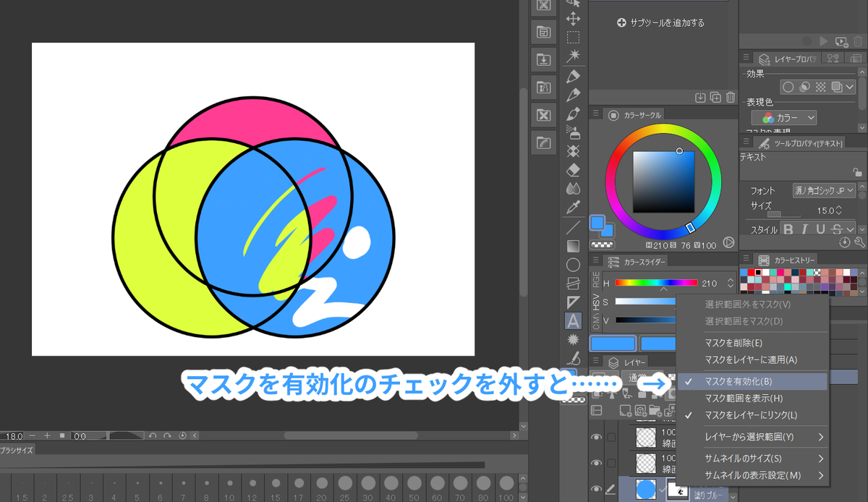Screen dimensions: 868x502
Task: Select the rectangular Selection marquee tool
Action: pos(573,38)
